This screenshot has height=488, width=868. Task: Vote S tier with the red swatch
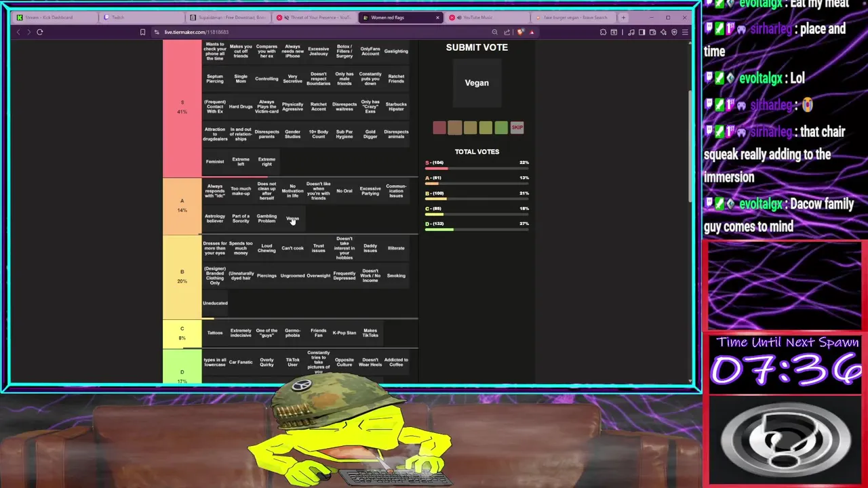(439, 127)
